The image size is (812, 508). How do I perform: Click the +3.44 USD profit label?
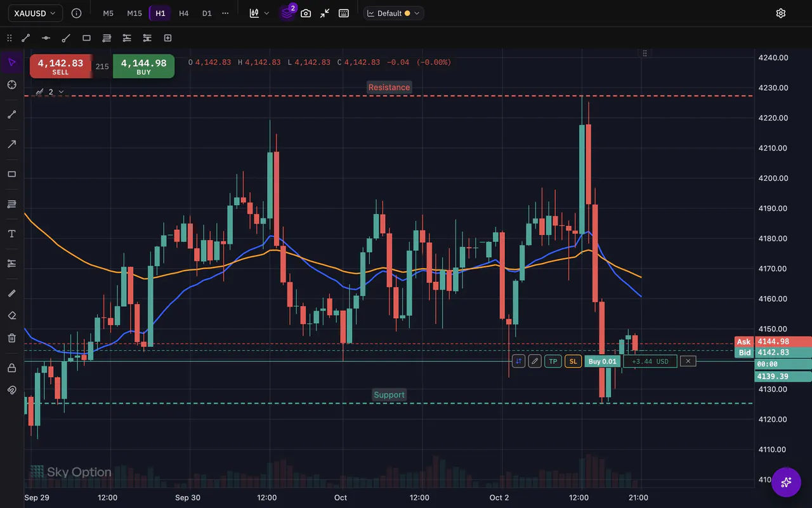[650, 361]
